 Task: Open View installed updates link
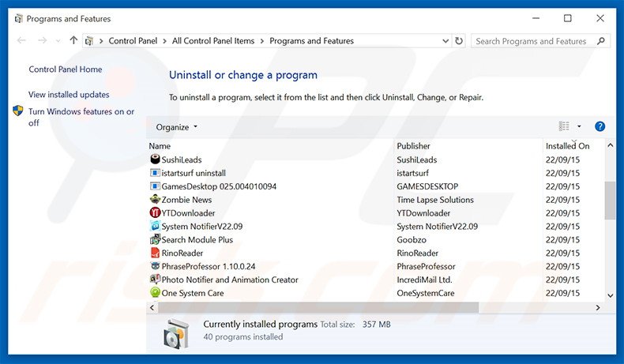pyautogui.click(x=69, y=95)
